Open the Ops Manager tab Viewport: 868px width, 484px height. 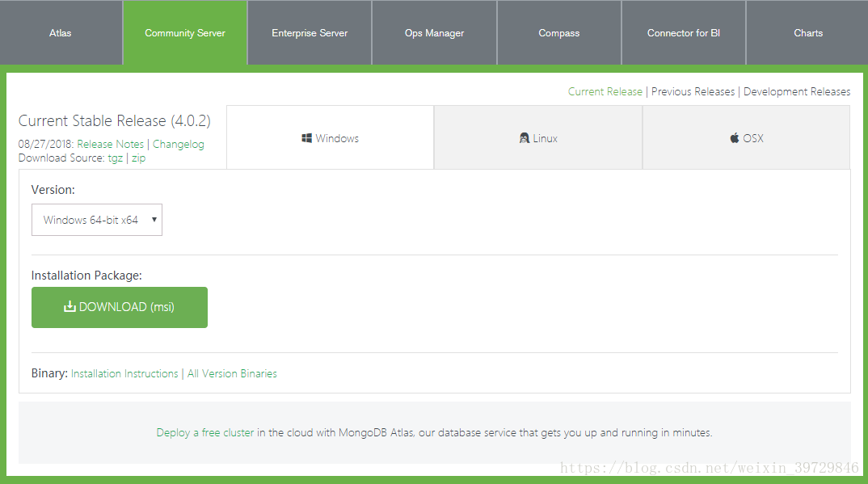pyautogui.click(x=434, y=32)
